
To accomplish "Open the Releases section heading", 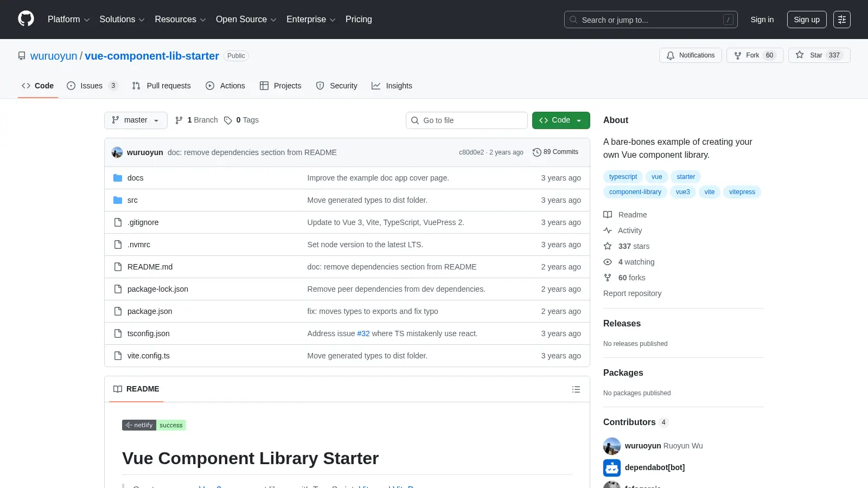I will pyautogui.click(x=622, y=323).
